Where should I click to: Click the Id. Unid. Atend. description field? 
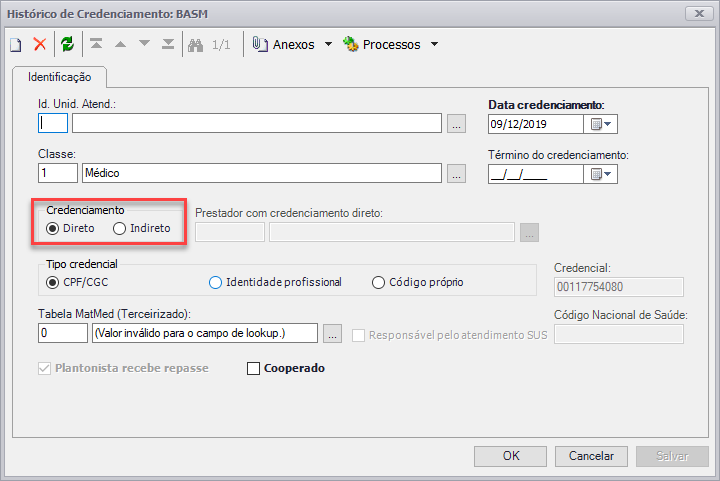[257, 123]
